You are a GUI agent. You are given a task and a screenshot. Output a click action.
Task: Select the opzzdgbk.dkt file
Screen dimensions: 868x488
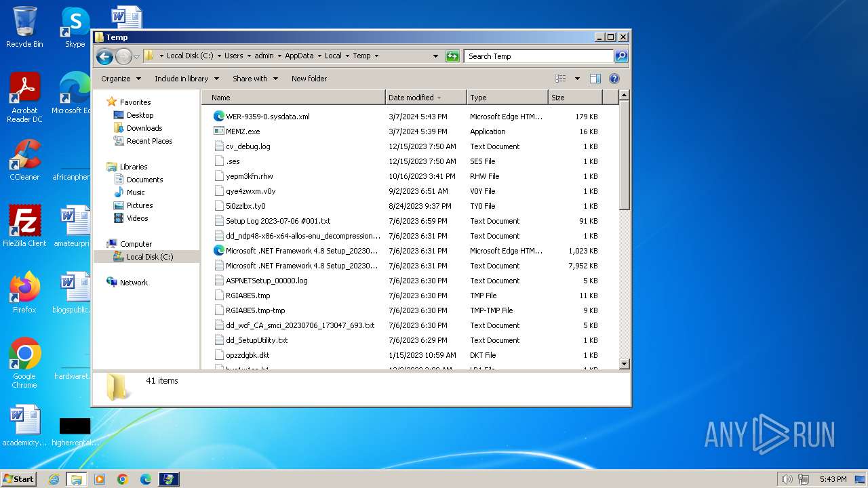248,355
